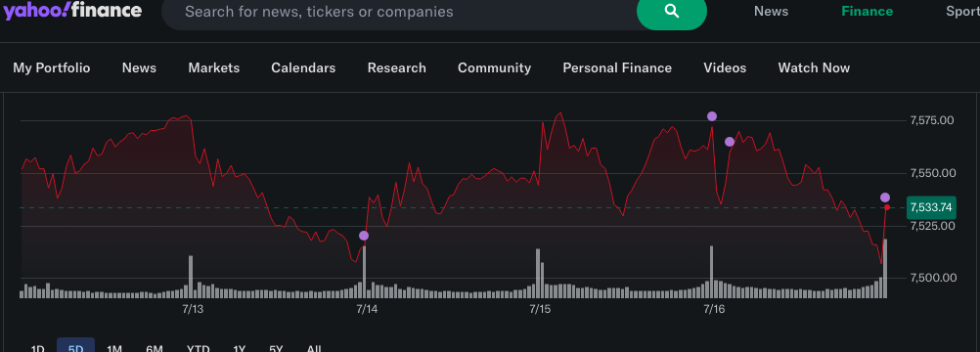
Task: Focus the news, tickers or companies search field
Action: (400, 12)
